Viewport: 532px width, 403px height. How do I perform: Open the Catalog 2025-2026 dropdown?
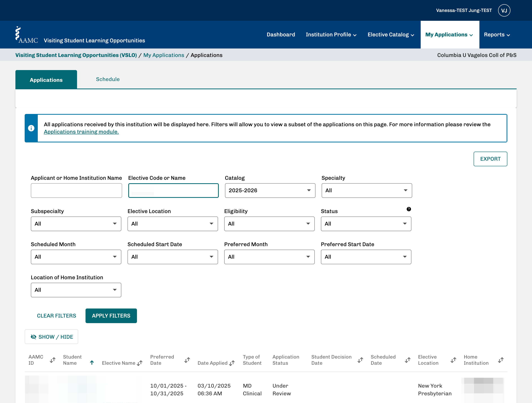pyautogui.click(x=270, y=191)
